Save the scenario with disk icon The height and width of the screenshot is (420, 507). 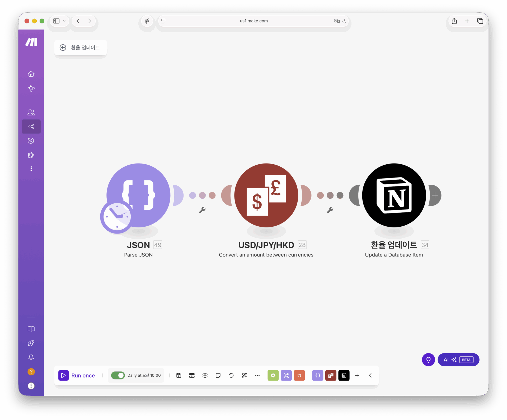point(179,375)
